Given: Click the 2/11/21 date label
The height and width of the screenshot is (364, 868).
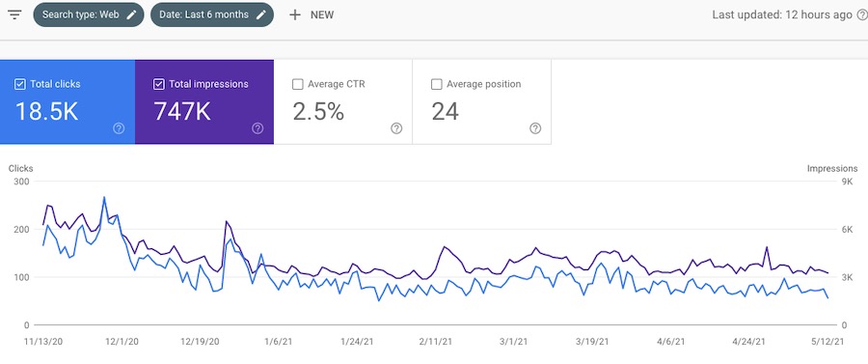Looking at the screenshot, I should [436, 342].
